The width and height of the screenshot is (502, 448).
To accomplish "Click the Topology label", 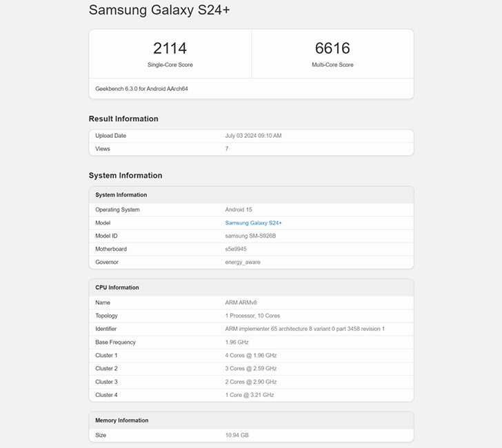I will (106, 316).
